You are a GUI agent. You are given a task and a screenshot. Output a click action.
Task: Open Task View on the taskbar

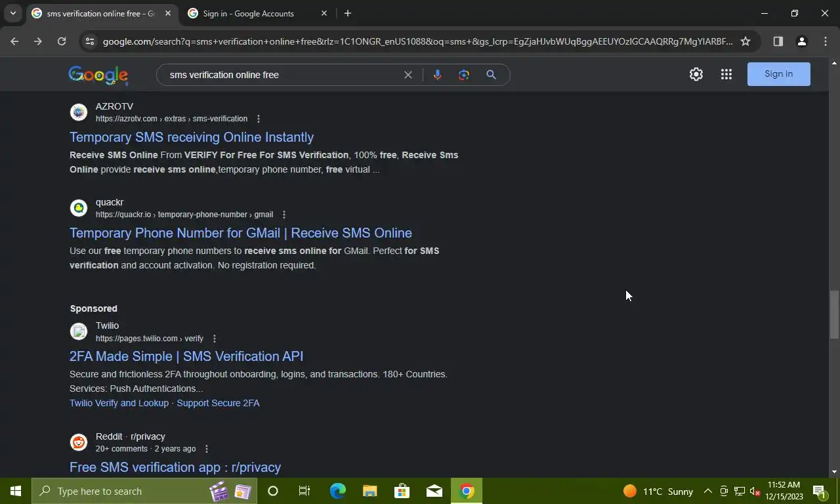[304, 491]
